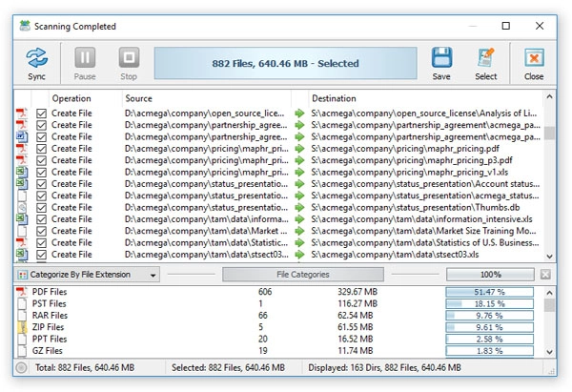Uncheck checkbox for maphr_pricing.pdf row

[x=42, y=149]
